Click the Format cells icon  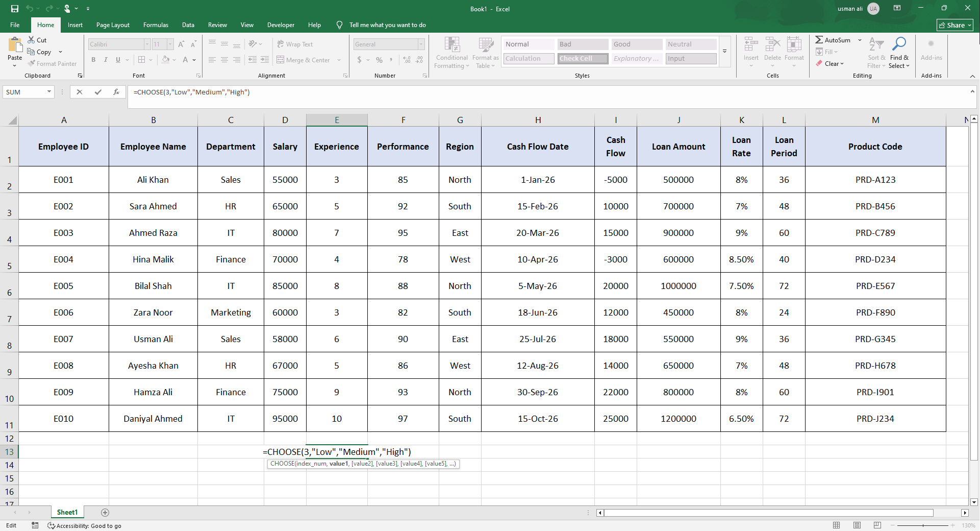[794, 45]
